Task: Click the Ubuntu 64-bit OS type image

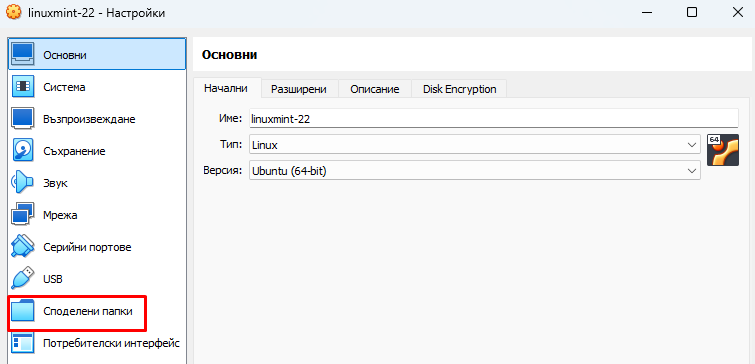Action: click(723, 150)
